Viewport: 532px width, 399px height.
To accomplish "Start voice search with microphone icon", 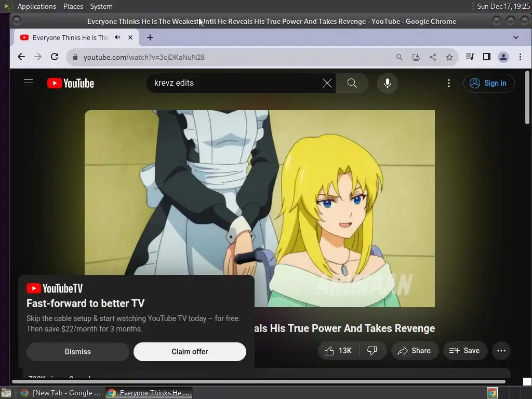I will click(387, 83).
